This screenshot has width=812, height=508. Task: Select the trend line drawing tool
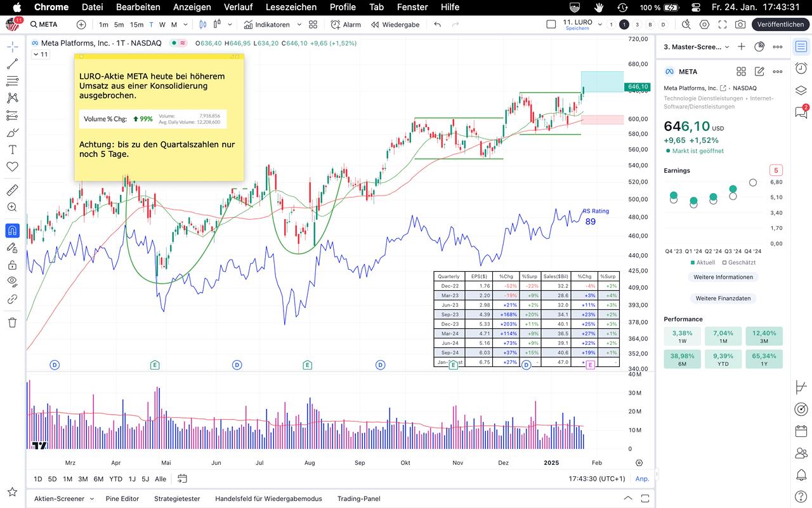click(x=12, y=64)
